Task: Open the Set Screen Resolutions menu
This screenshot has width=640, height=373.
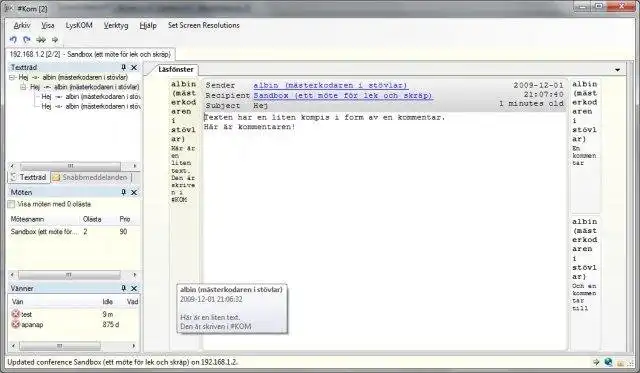Action: pyautogui.click(x=204, y=25)
